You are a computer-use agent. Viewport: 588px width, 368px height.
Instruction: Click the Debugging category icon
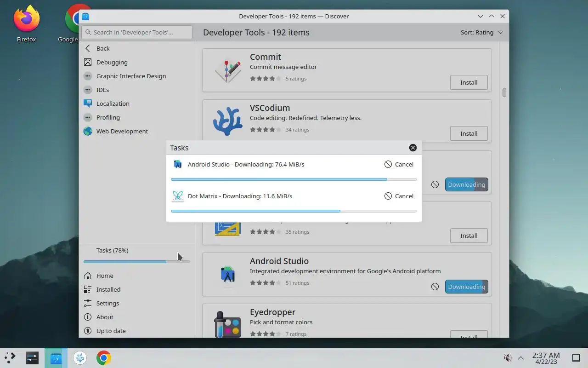[x=88, y=62]
